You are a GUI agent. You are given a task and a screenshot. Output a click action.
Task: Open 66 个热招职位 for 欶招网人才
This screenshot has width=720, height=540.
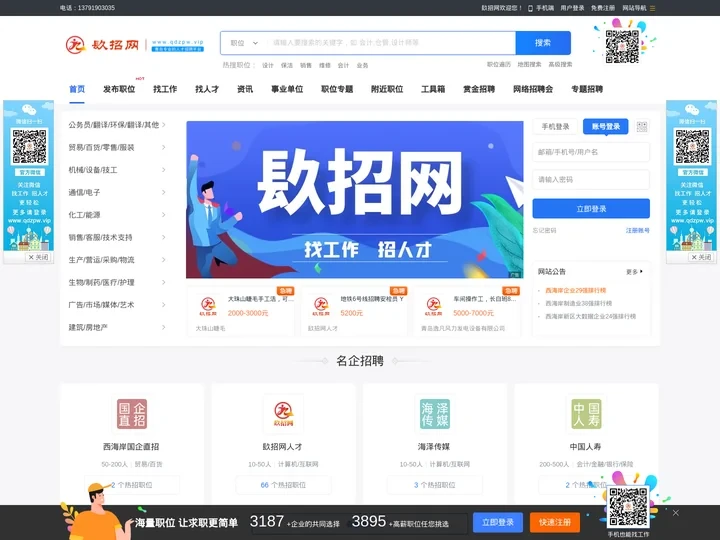click(x=283, y=485)
